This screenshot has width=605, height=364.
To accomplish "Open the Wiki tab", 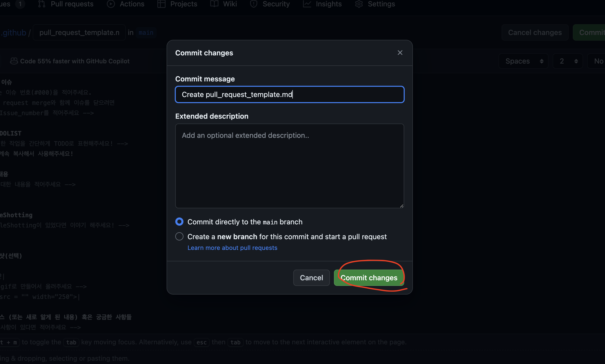I will 230,4.
